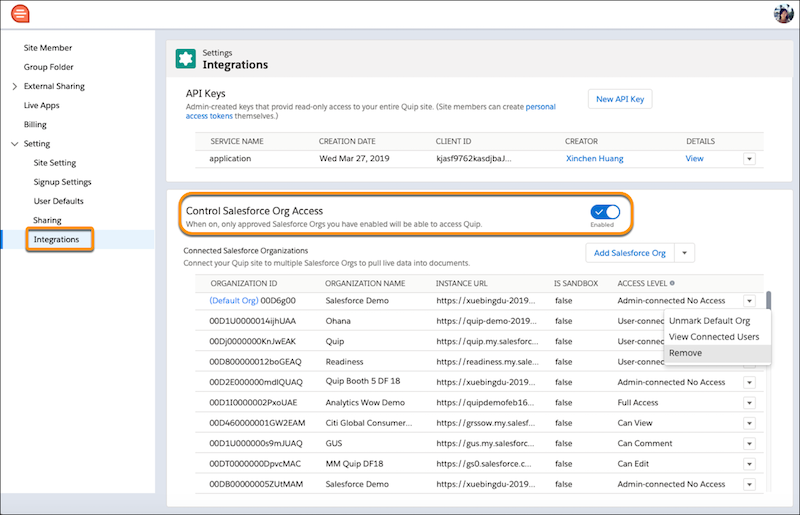Click the Can Comment access cell
This screenshot has width=800, height=515.
pos(645,444)
